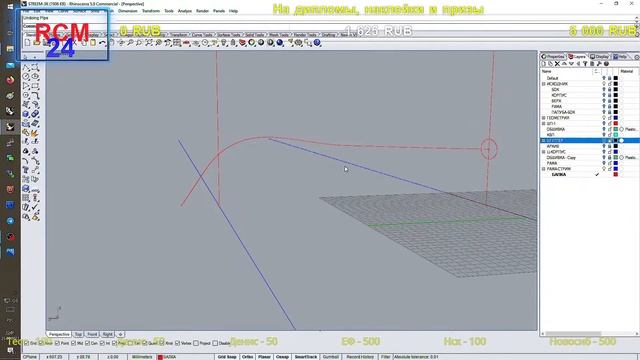Open the Properties panel tab
The height and width of the screenshot is (360, 640).
(x=553, y=57)
